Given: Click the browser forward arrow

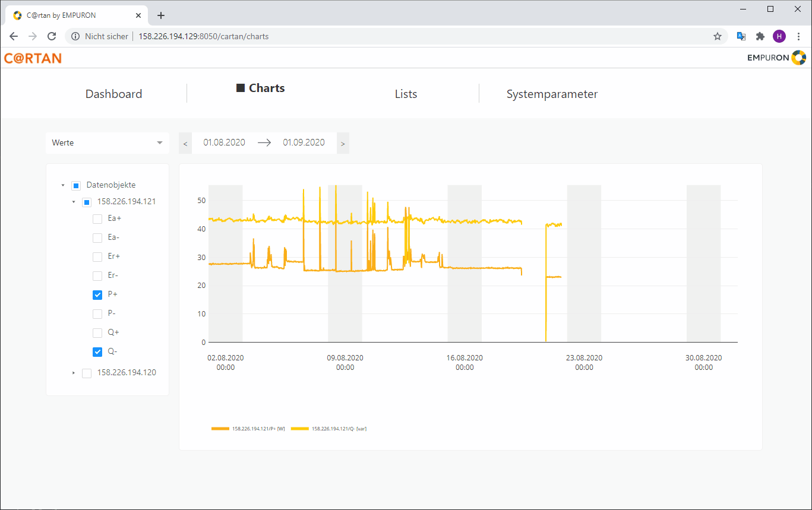Looking at the screenshot, I should (33, 36).
